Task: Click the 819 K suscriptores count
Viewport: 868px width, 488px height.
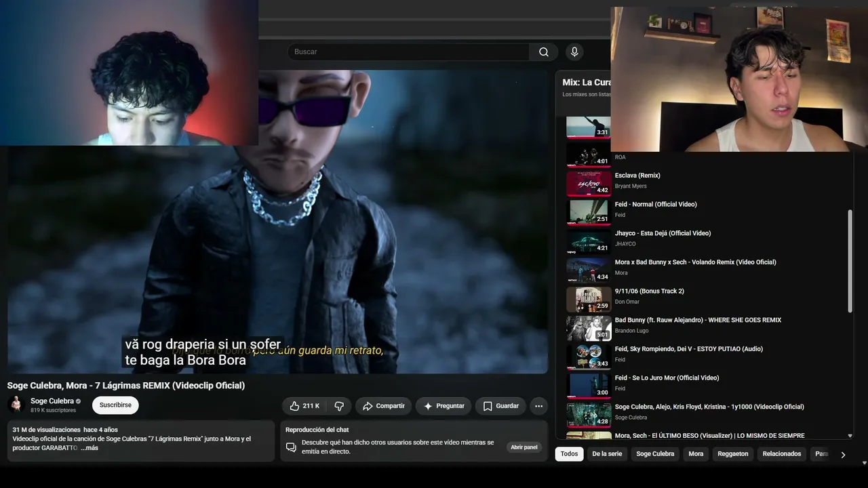Action: [x=53, y=411]
